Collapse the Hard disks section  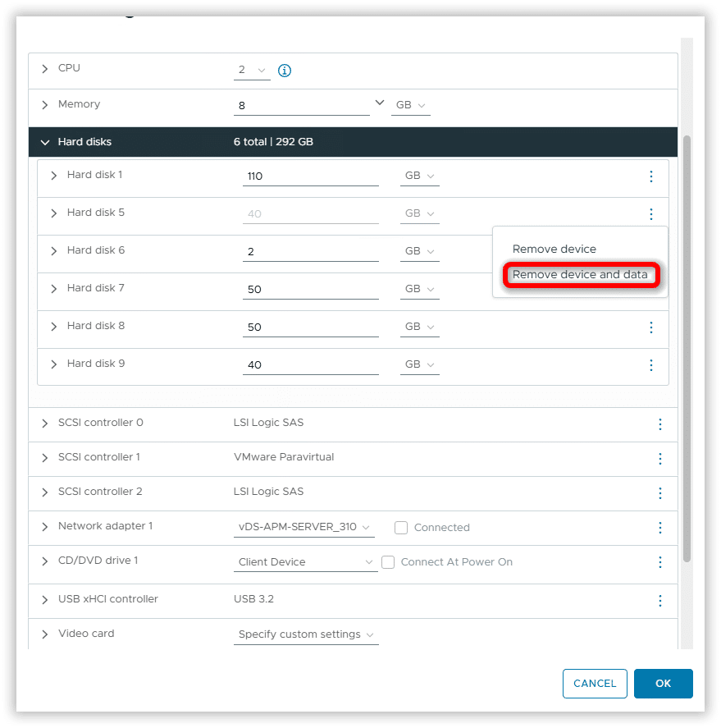(45, 142)
